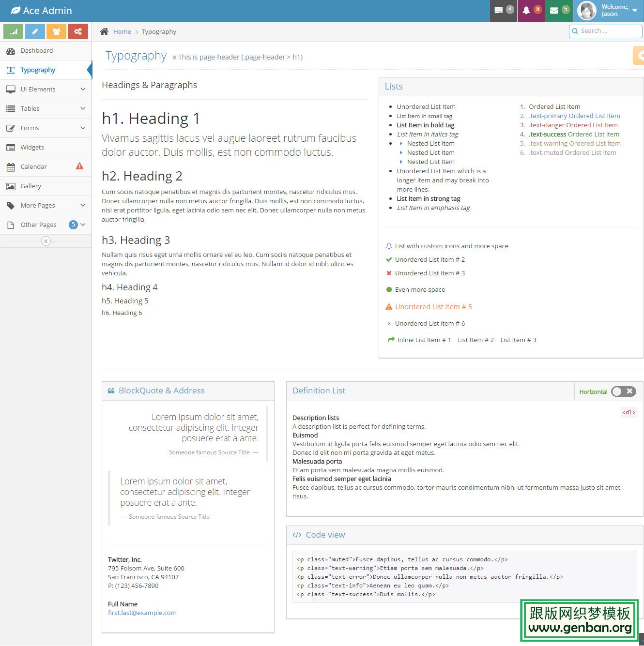This screenshot has width=644, height=646.
Task: Open Dashboard from the sidebar
Action: [x=37, y=51]
